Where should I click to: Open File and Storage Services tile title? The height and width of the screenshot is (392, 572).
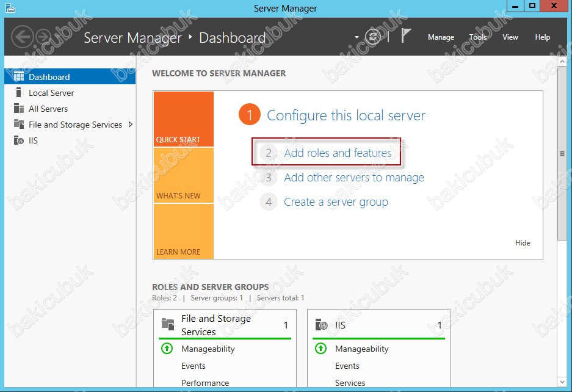click(216, 325)
